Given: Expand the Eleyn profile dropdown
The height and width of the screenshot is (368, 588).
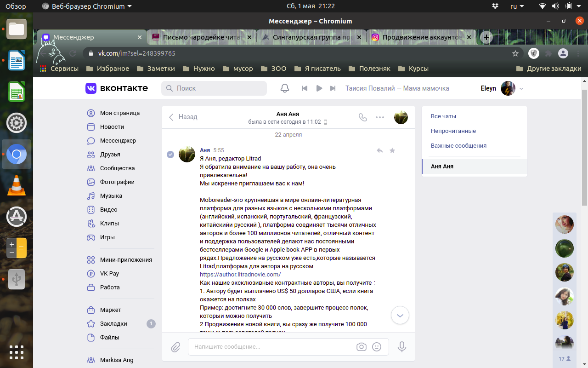Looking at the screenshot, I should tap(521, 88).
